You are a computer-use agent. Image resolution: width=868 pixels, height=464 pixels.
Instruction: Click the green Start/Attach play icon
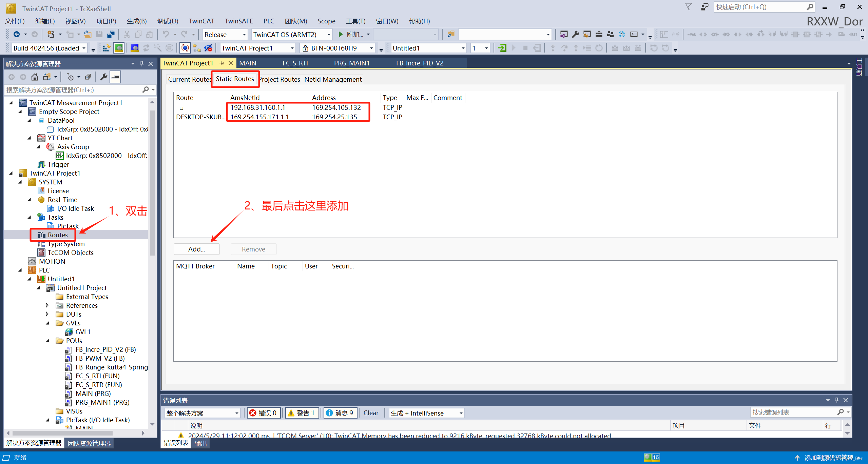click(x=341, y=34)
